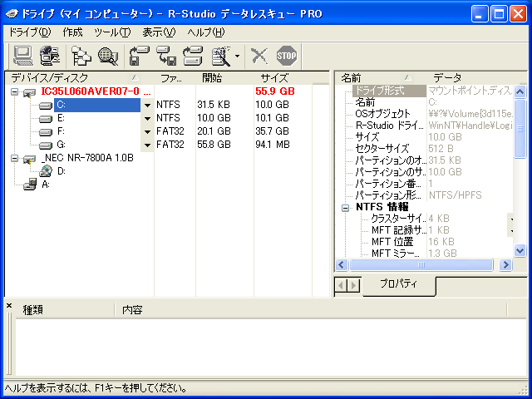Click the tab scroll left arrow

342,285
